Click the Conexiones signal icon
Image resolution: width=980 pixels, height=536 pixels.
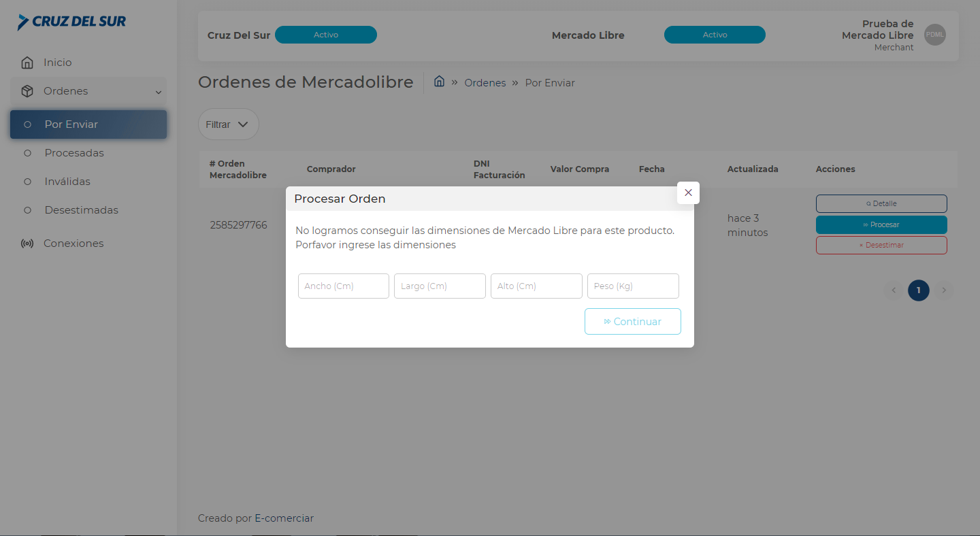[27, 244]
